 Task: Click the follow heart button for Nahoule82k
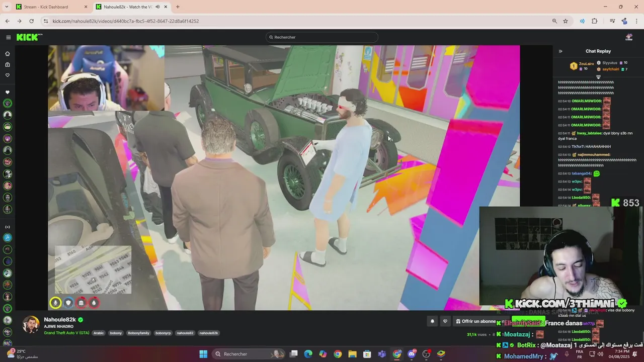[x=445, y=321]
